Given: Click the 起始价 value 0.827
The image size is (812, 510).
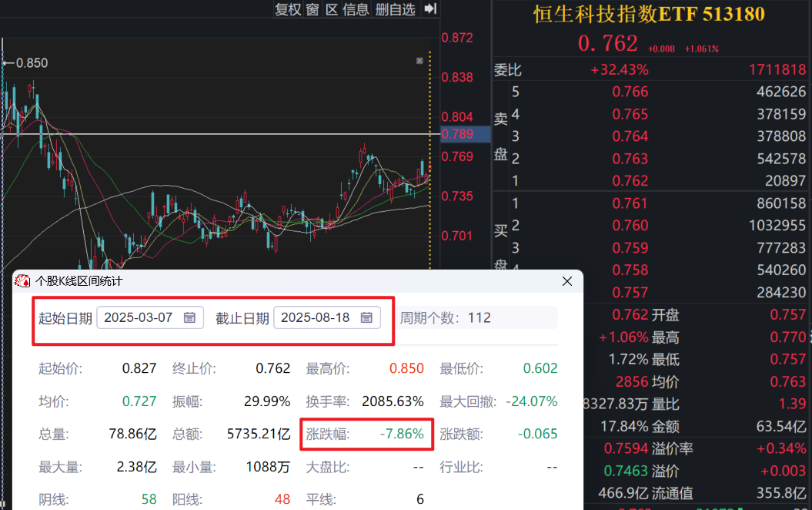Looking at the screenshot, I should [x=139, y=368].
